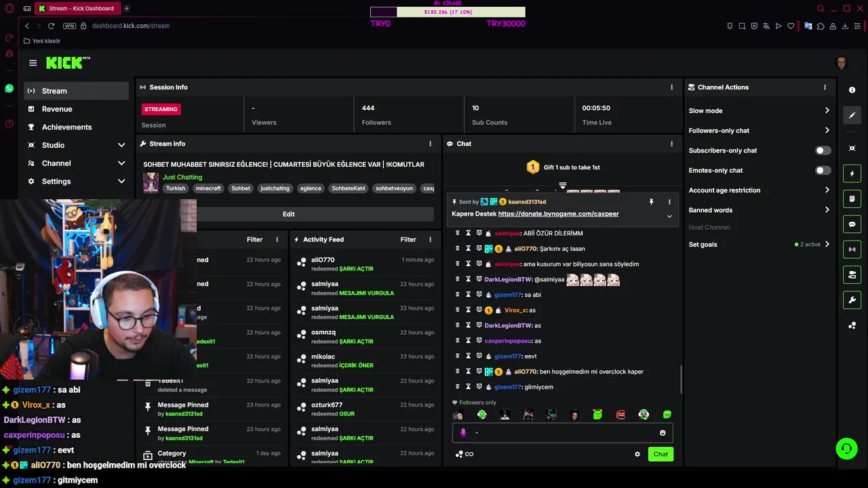Viewport: 868px width, 488px height.
Task: Send message with green Chat button
Action: pos(660,454)
